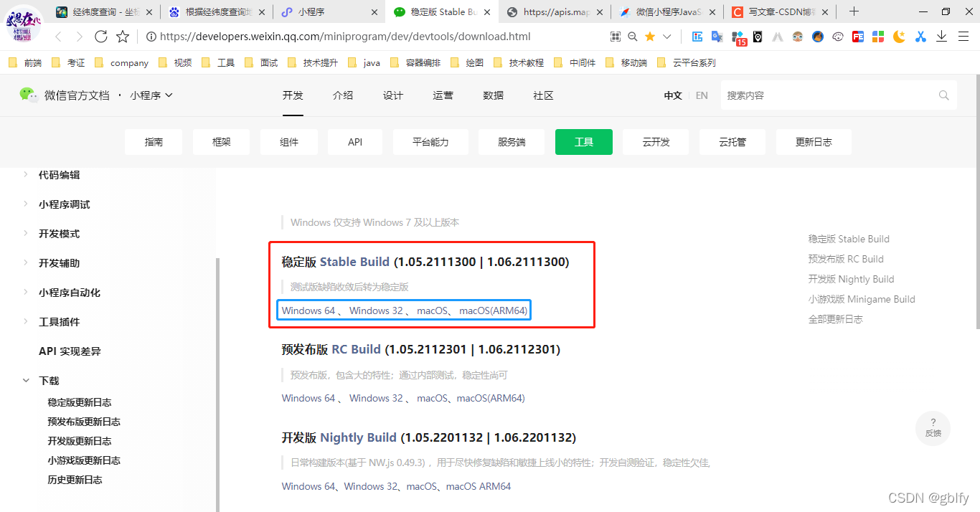Open the 更新日志 category button
This screenshot has width=980, height=512.
coord(814,142)
